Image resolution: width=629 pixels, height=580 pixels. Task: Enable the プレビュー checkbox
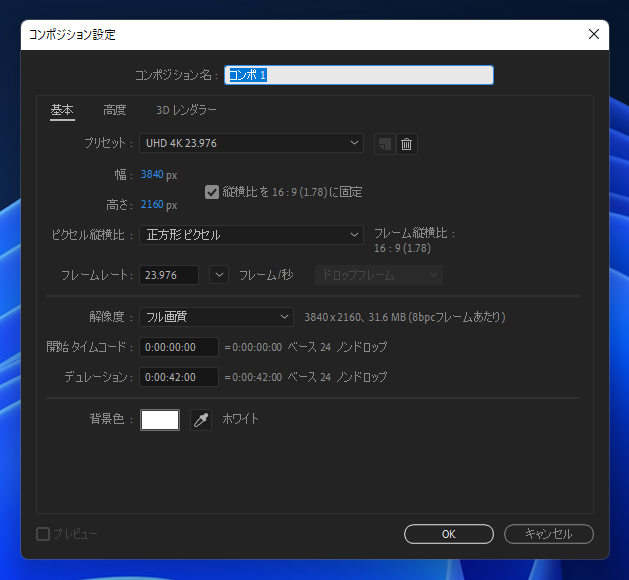point(43,534)
